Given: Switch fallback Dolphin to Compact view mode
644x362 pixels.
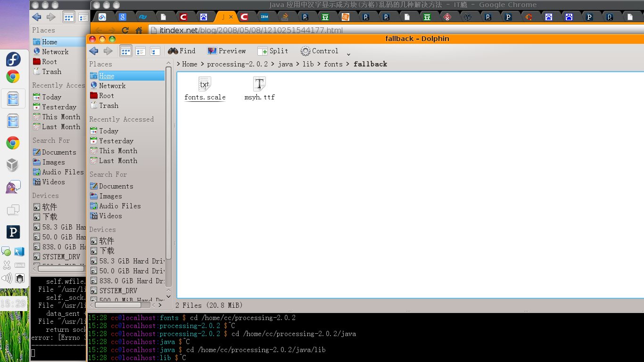Looking at the screenshot, I should [x=140, y=51].
